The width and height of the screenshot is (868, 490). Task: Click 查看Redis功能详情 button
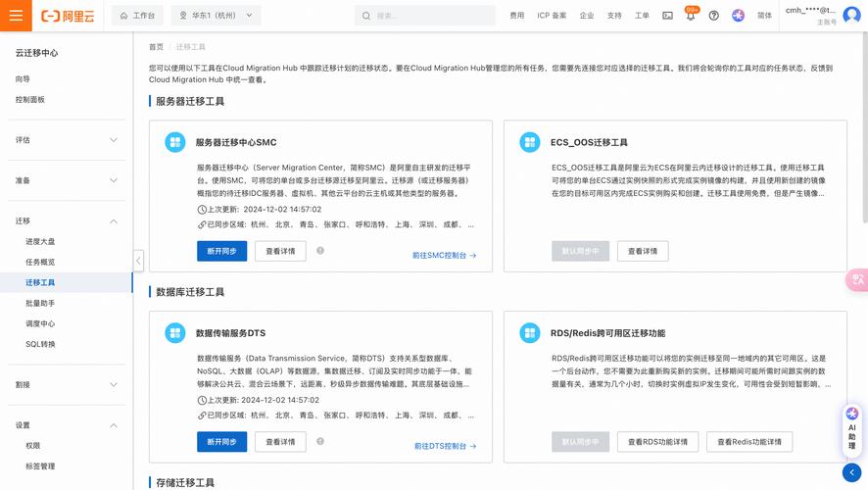pyautogui.click(x=749, y=442)
